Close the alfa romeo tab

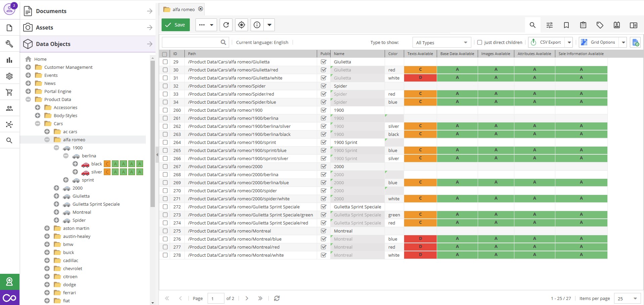[x=201, y=9]
